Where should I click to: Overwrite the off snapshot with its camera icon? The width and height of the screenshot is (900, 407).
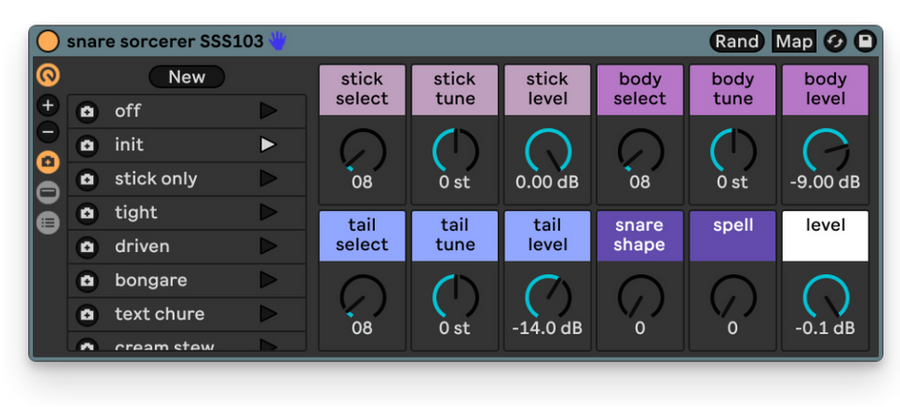[x=87, y=111]
